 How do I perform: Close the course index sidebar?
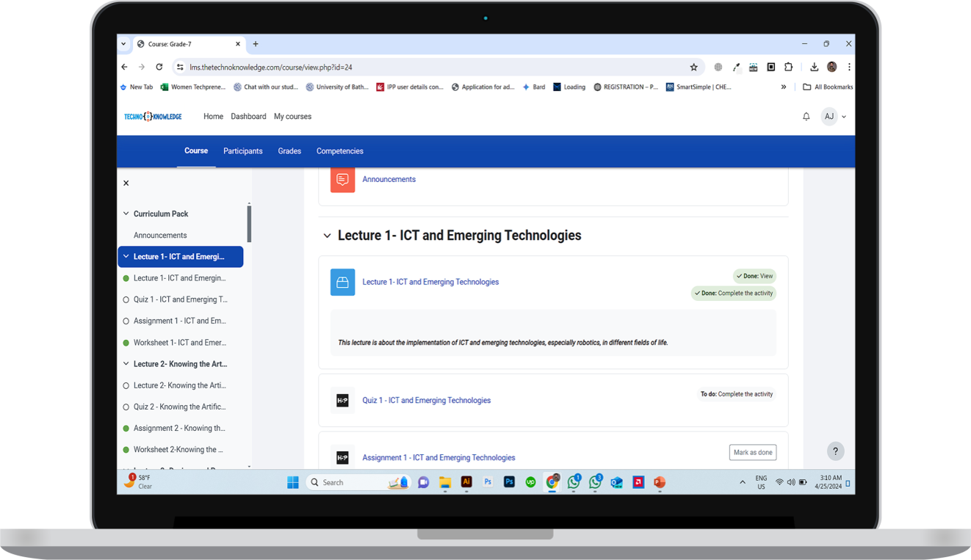pos(126,183)
